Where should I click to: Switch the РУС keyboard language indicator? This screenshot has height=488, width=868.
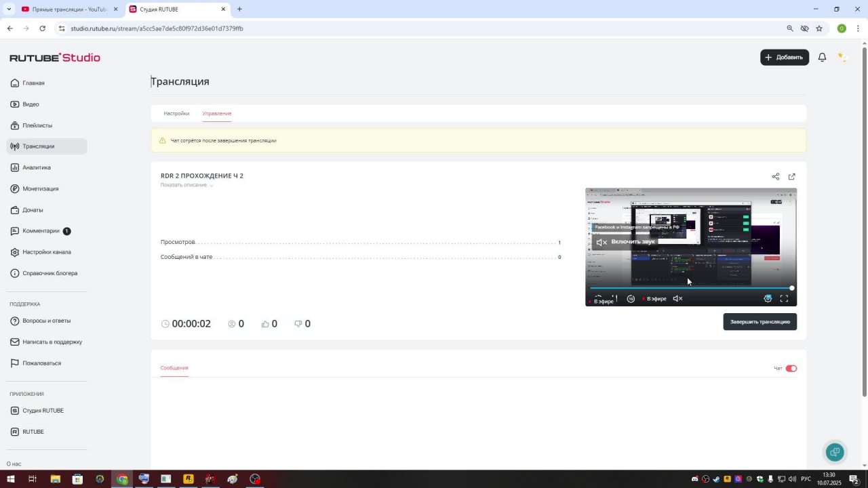(x=806, y=479)
